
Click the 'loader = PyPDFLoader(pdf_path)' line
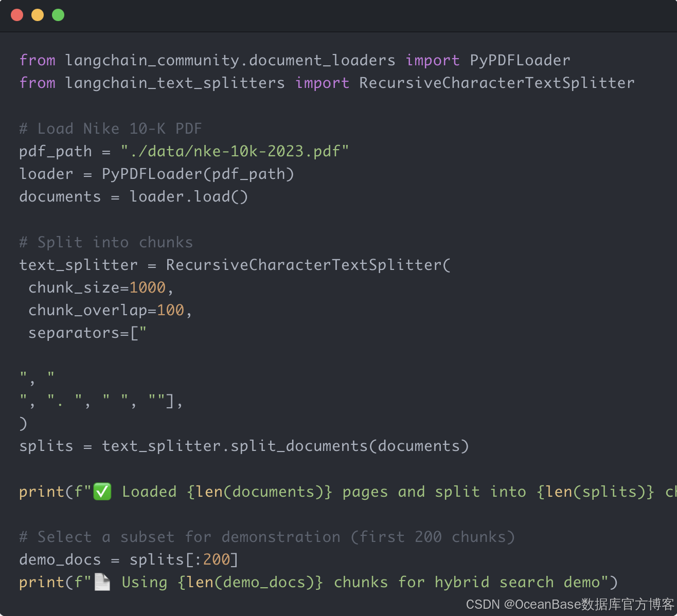[156, 174]
